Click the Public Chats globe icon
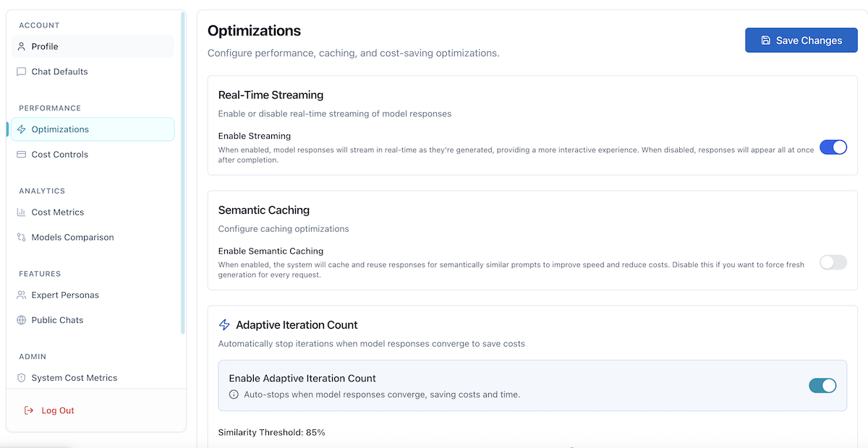 click(20, 320)
